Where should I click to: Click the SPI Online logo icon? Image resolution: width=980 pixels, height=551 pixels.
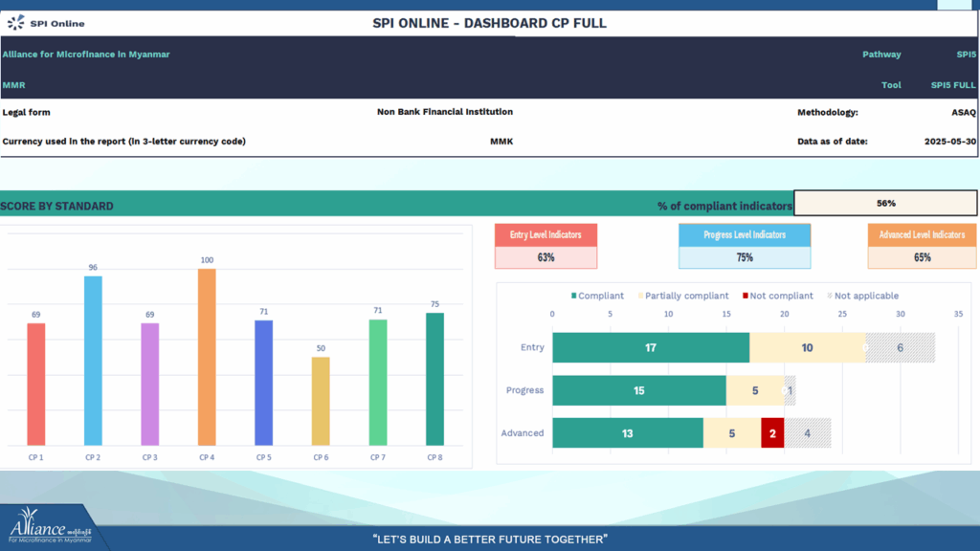point(17,23)
